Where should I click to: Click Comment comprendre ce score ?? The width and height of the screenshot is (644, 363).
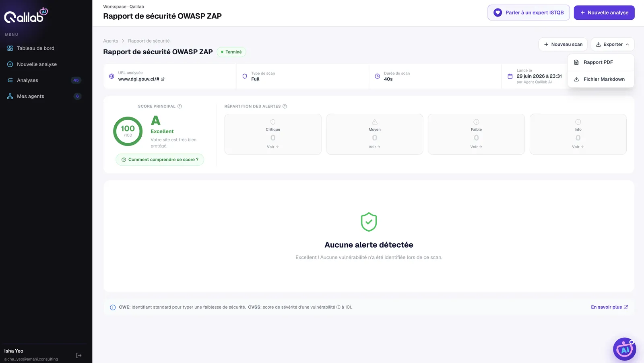click(x=160, y=160)
